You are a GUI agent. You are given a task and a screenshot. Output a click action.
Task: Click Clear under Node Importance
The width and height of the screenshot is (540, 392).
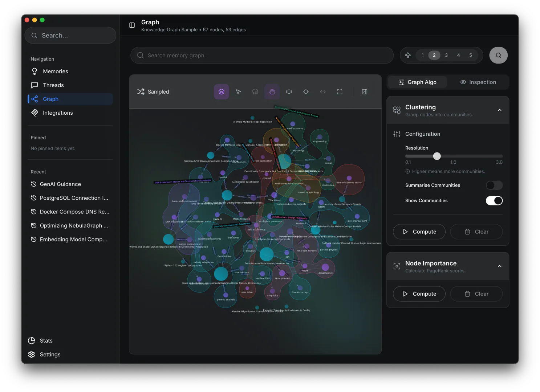476,294
